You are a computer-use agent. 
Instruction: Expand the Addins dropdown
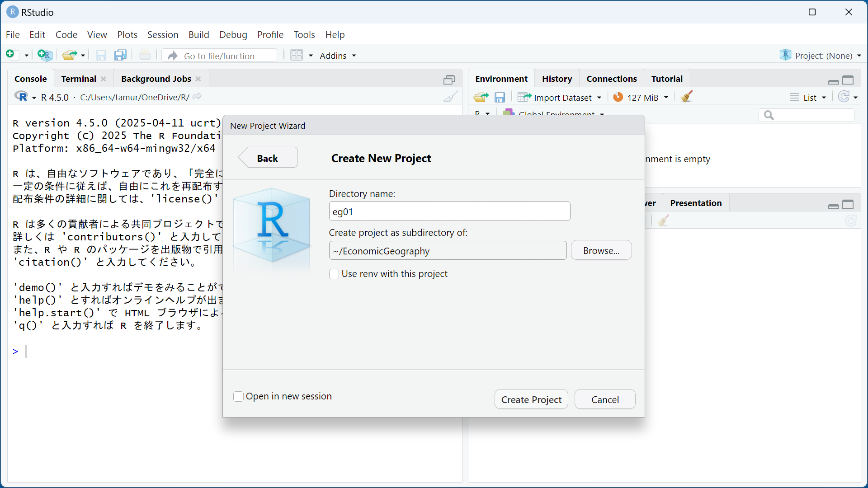pyautogui.click(x=338, y=56)
